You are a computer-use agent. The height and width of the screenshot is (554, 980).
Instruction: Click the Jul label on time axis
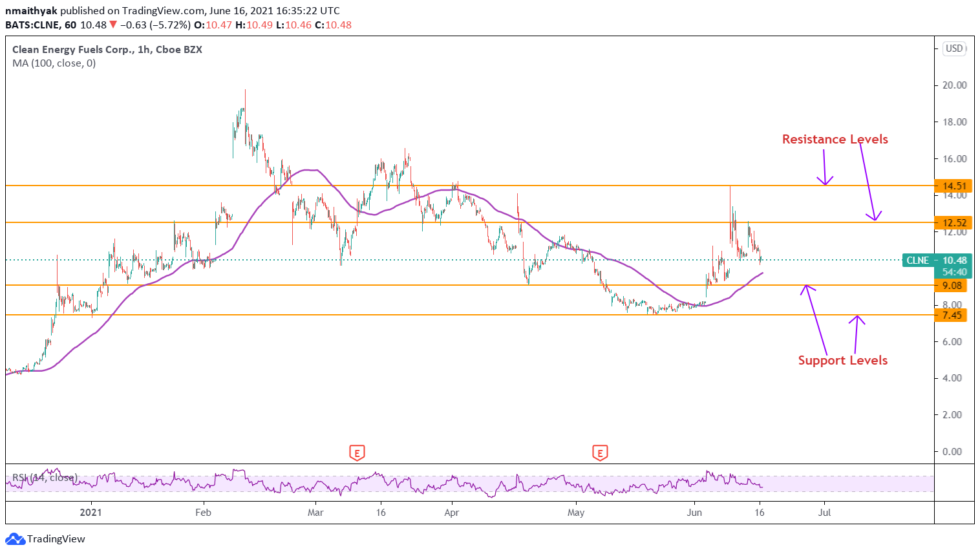point(825,513)
